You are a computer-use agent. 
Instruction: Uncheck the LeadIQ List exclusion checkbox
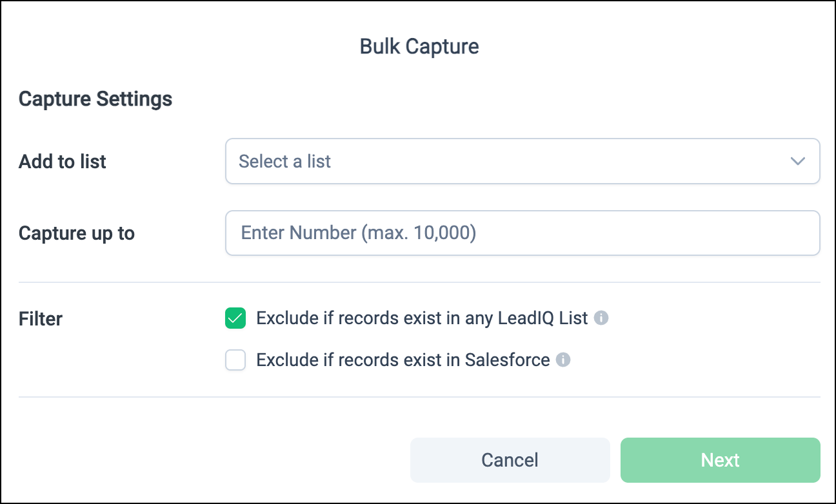(x=235, y=318)
